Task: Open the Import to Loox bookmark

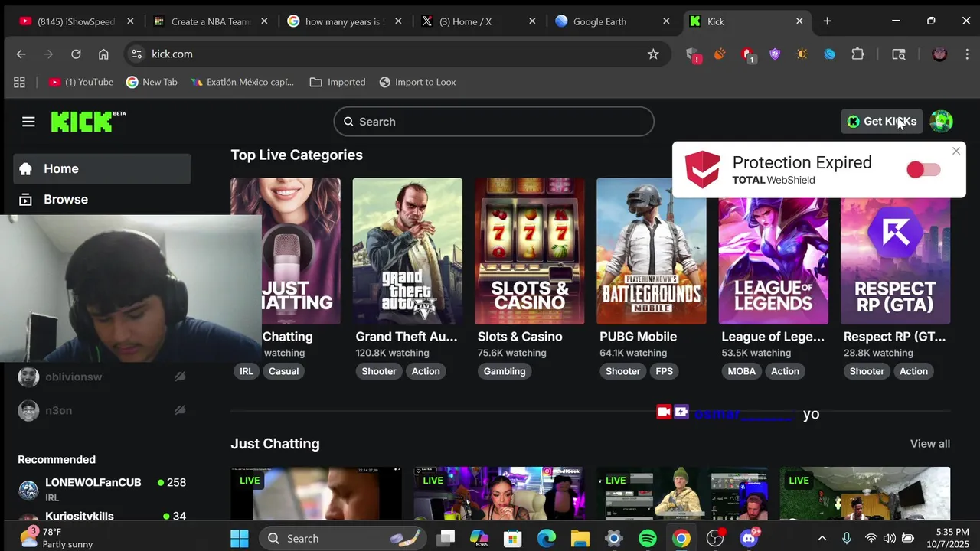Action: pyautogui.click(x=417, y=82)
